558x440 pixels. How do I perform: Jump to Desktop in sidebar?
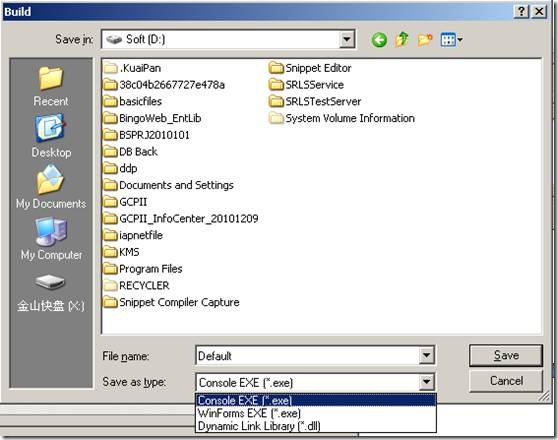point(51,136)
